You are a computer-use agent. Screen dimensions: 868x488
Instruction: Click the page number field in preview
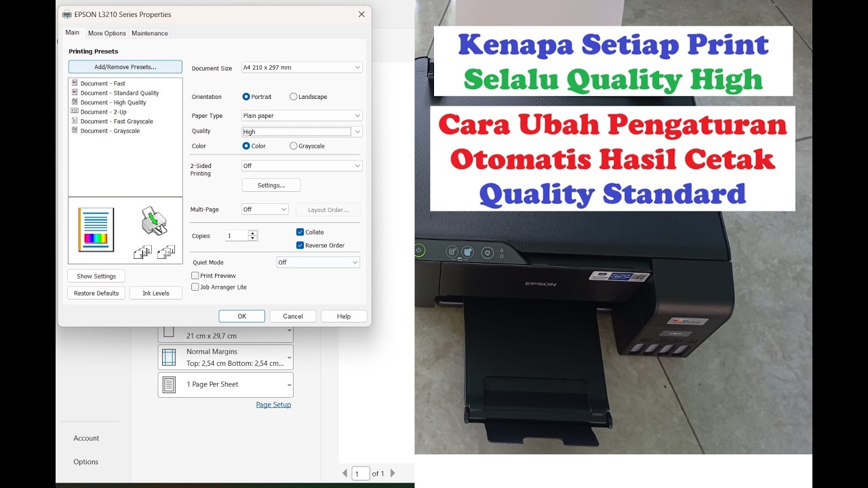click(x=361, y=474)
